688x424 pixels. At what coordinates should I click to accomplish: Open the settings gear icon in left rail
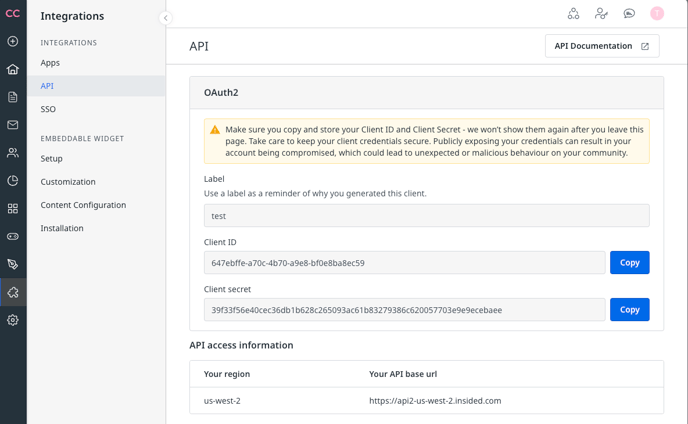[x=13, y=320]
